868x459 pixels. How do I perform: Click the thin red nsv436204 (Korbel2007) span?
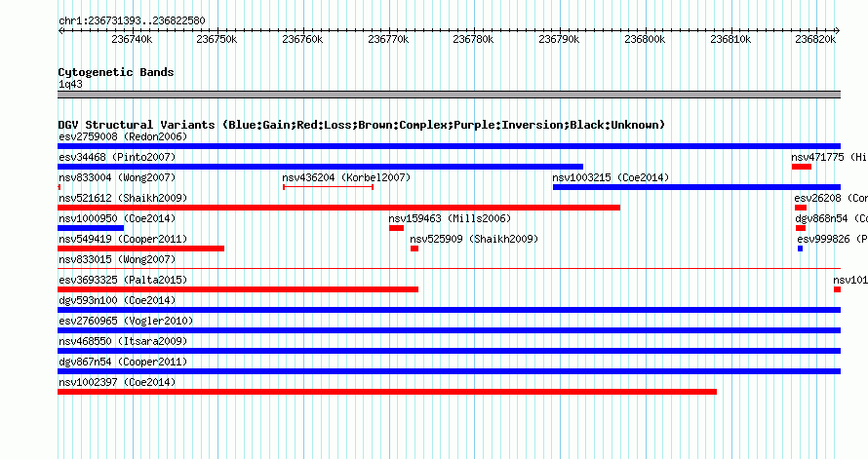coord(329,187)
